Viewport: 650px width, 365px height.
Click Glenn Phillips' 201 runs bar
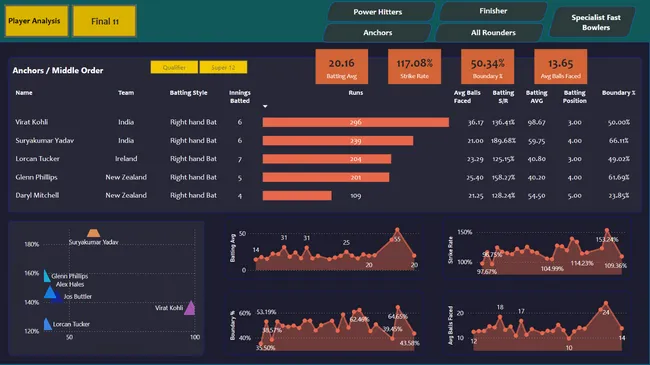click(x=326, y=178)
